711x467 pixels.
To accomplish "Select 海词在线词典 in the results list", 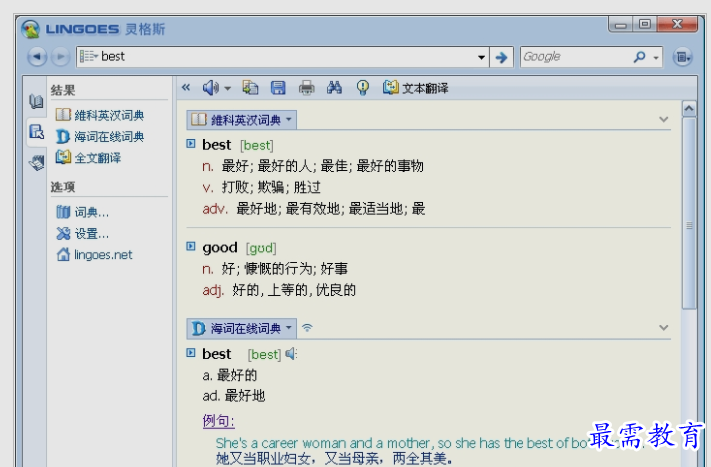I will 100,136.
